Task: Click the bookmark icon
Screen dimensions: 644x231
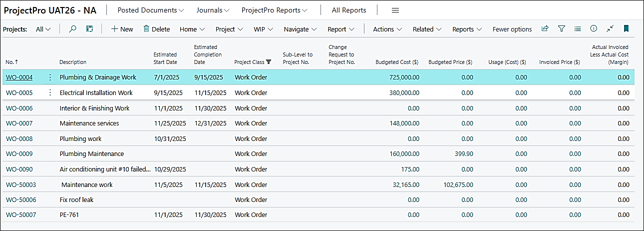Action: (x=626, y=29)
